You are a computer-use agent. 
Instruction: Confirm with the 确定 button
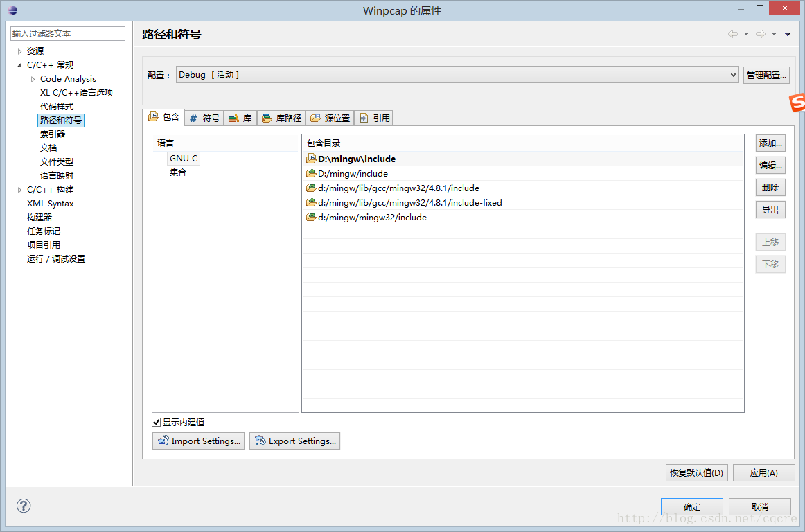(692, 506)
